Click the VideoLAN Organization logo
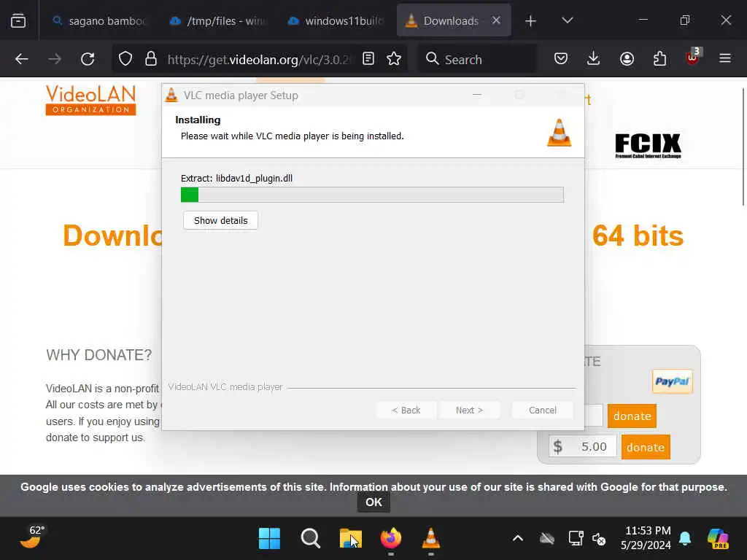The height and width of the screenshot is (560, 747). click(x=91, y=99)
